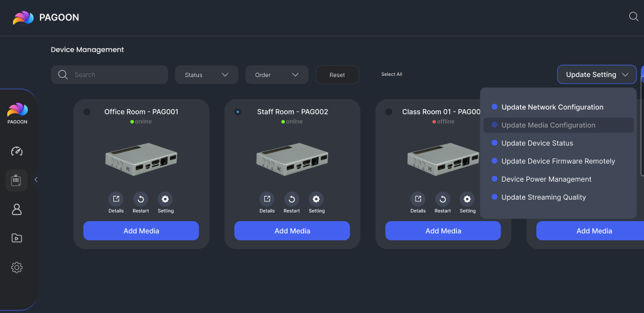Expand the Status filter dropdown
The width and height of the screenshot is (644, 313).
point(206,75)
